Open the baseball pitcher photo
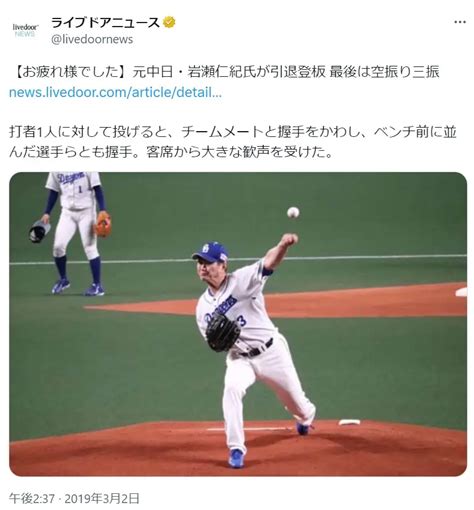Viewport: 474px width, 510px height. [238, 324]
